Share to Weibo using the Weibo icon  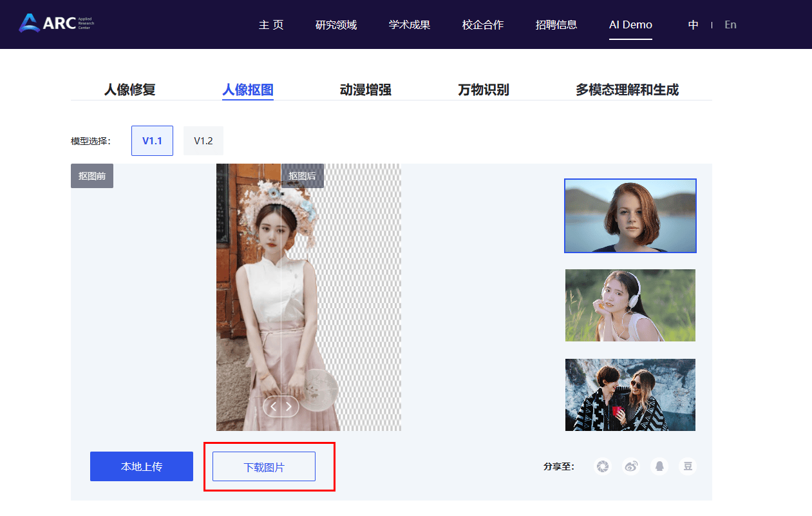pos(631,466)
